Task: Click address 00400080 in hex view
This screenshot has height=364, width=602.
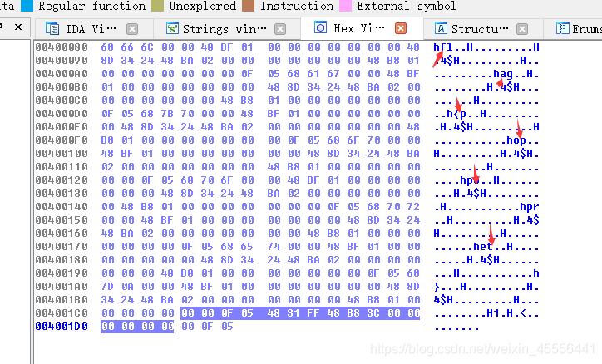Action: pos(62,47)
